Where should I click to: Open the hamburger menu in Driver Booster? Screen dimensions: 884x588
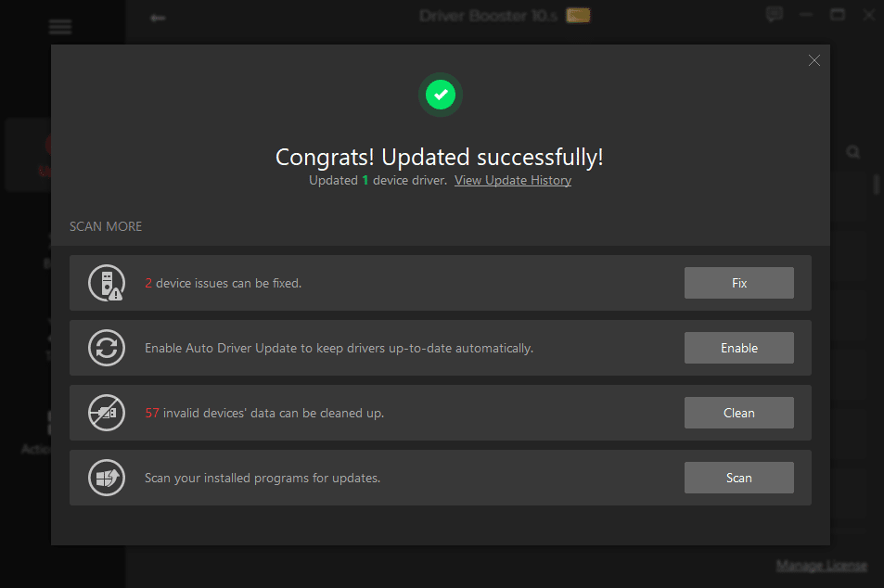point(59,27)
